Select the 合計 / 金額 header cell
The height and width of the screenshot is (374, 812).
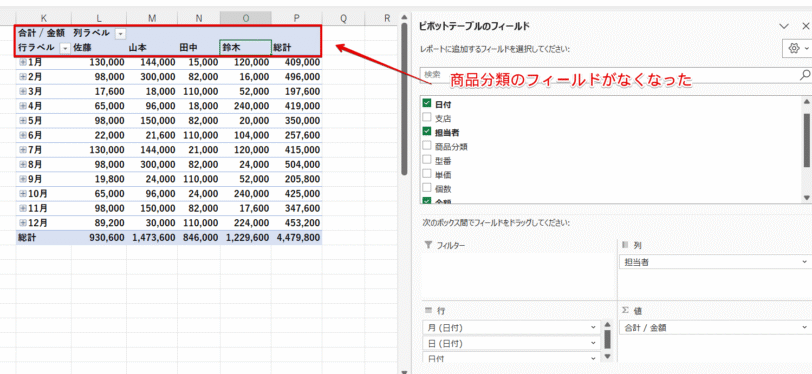click(44, 33)
